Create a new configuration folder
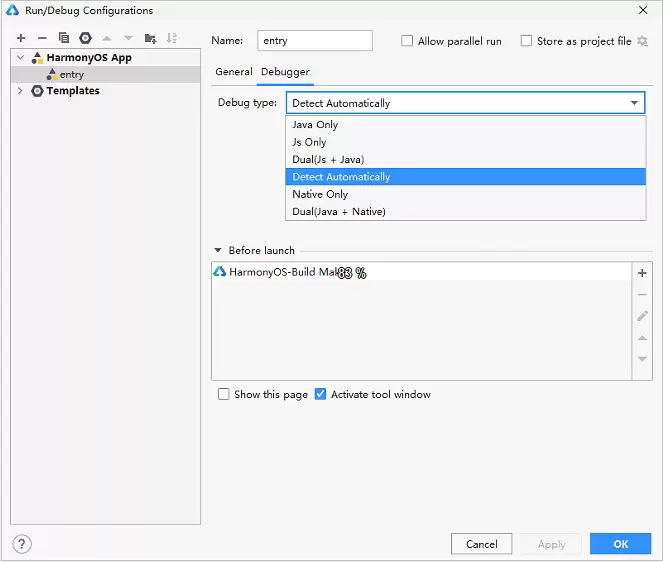This screenshot has width=663, height=562. point(150,38)
